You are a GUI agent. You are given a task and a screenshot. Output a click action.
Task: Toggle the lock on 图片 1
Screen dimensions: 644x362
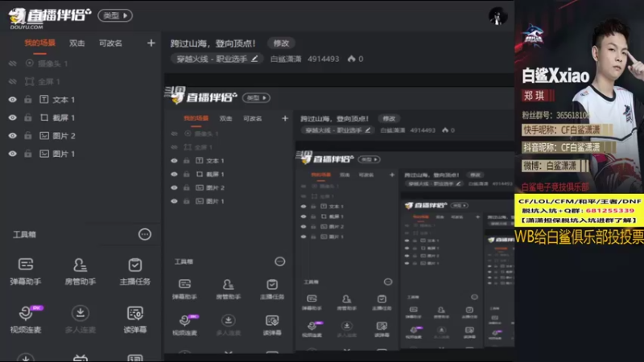(28, 154)
